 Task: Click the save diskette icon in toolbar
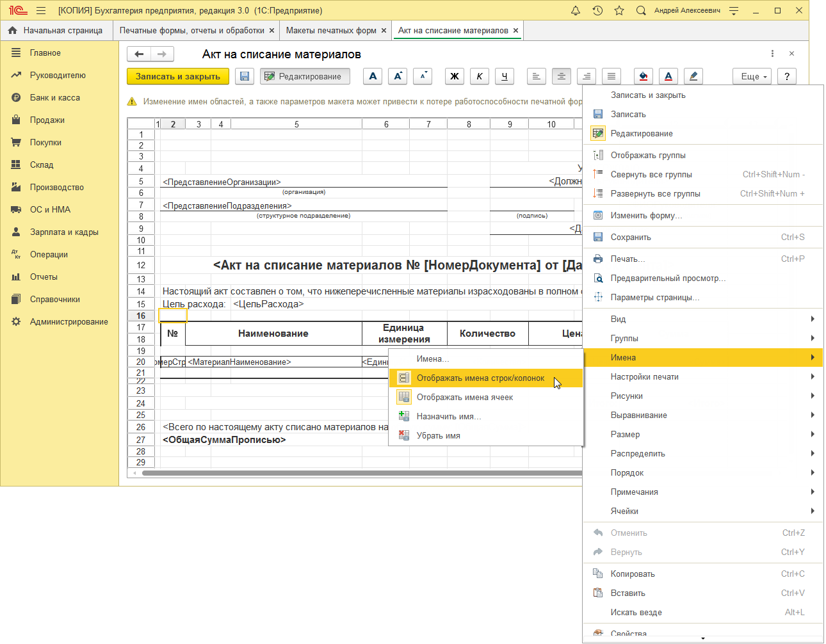click(244, 76)
